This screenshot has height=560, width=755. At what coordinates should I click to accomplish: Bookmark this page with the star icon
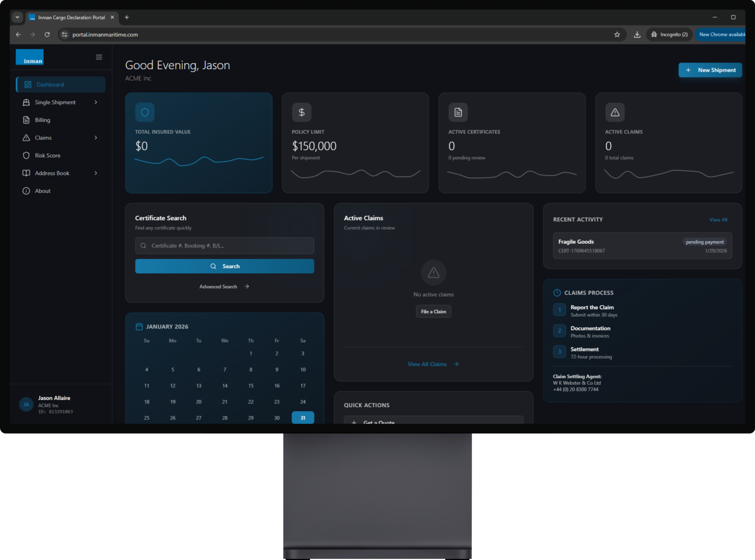tap(617, 35)
